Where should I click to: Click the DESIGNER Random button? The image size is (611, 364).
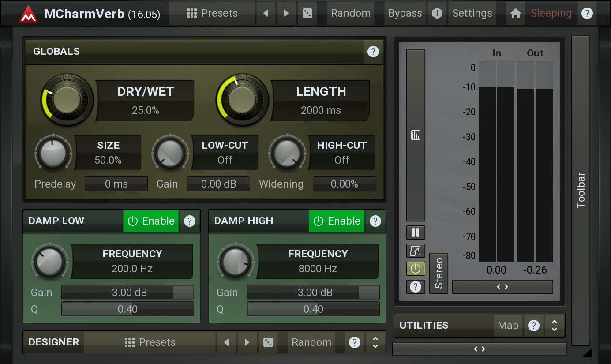pos(311,342)
